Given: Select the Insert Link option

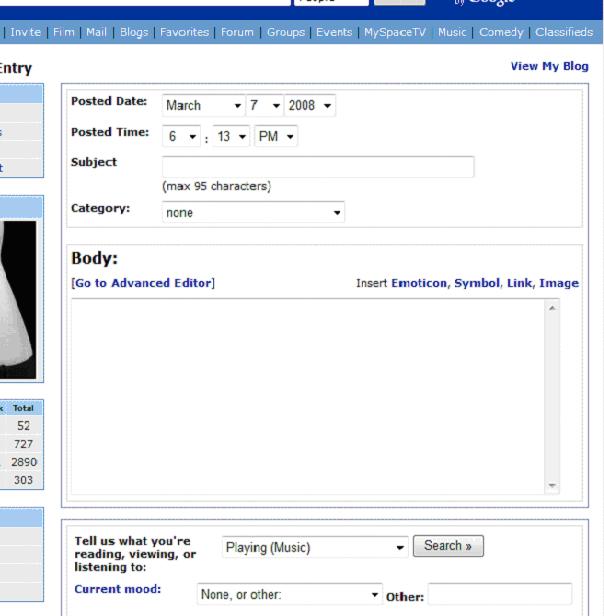Looking at the screenshot, I should [x=519, y=283].
